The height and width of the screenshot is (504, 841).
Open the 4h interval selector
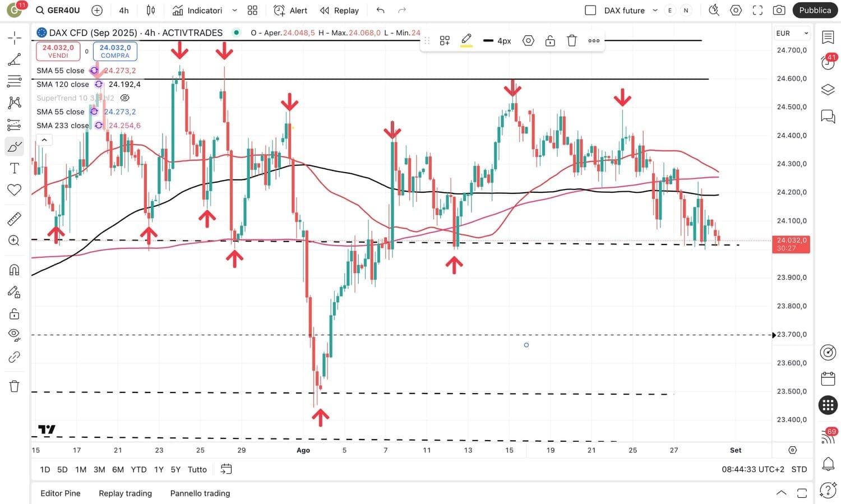pos(124,10)
